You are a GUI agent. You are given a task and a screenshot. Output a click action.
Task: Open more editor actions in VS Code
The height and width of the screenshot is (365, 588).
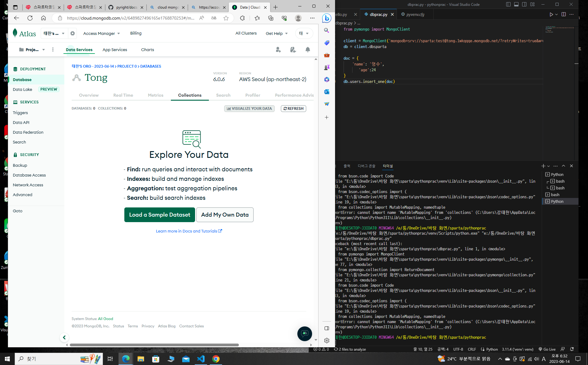tap(571, 14)
